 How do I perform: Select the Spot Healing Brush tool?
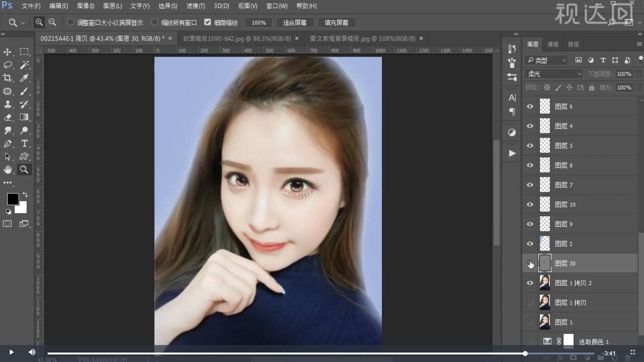(8, 91)
